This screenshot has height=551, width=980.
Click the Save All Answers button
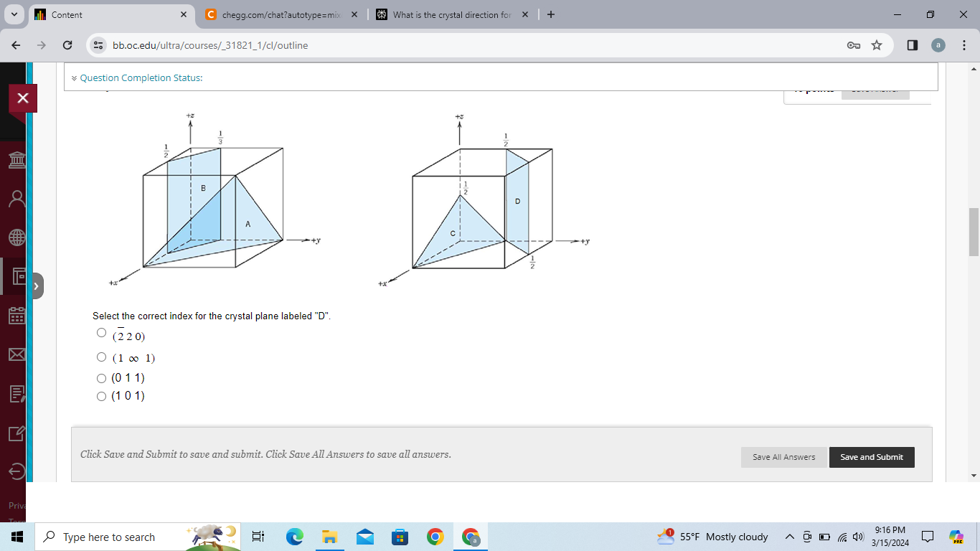click(x=783, y=457)
